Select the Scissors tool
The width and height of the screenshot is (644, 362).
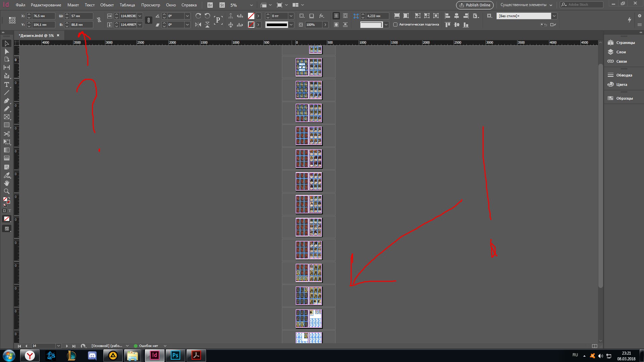click(x=6, y=134)
